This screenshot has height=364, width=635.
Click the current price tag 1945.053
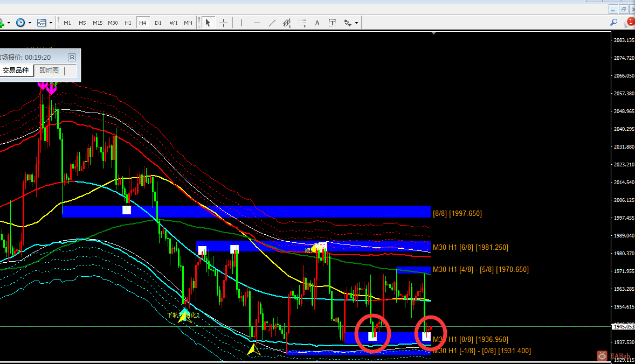pyautogui.click(x=623, y=326)
